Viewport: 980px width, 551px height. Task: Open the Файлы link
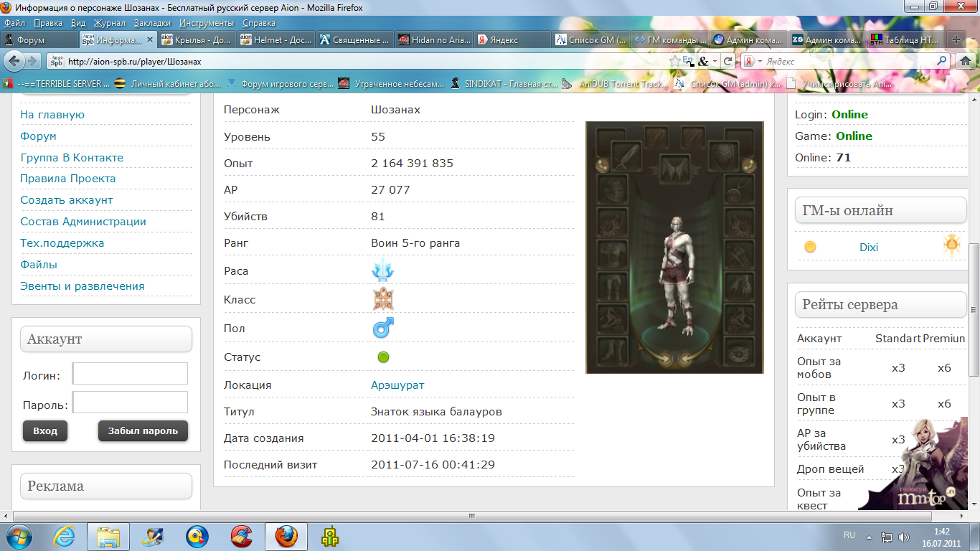tap(39, 265)
